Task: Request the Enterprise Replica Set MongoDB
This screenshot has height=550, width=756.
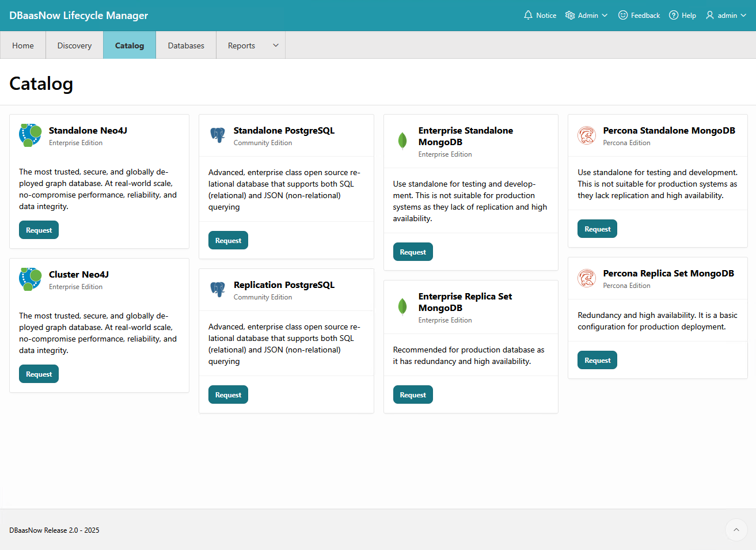Action: click(x=413, y=395)
